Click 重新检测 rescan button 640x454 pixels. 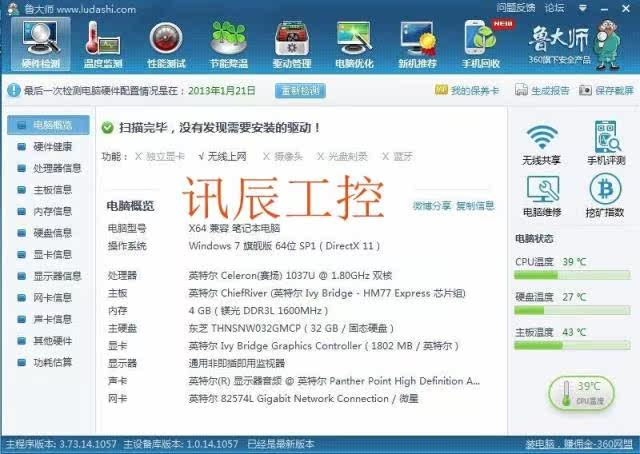point(300,91)
